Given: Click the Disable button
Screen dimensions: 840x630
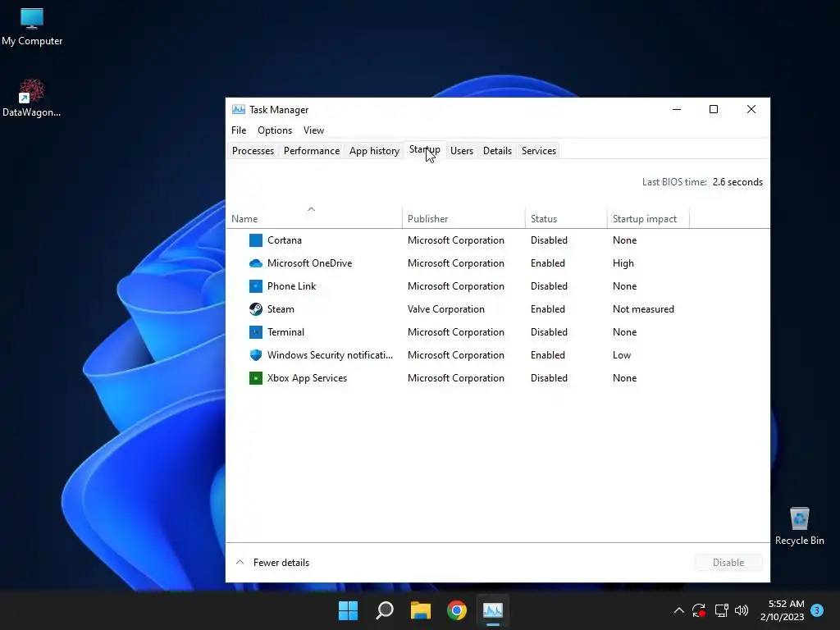Looking at the screenshot, I should coord(728,563).
